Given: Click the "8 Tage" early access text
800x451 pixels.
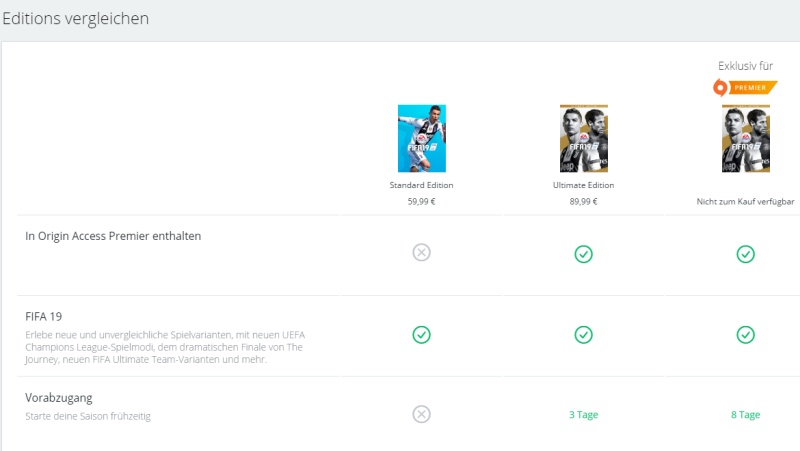Looking at the screenshot, I should [745, 415].
